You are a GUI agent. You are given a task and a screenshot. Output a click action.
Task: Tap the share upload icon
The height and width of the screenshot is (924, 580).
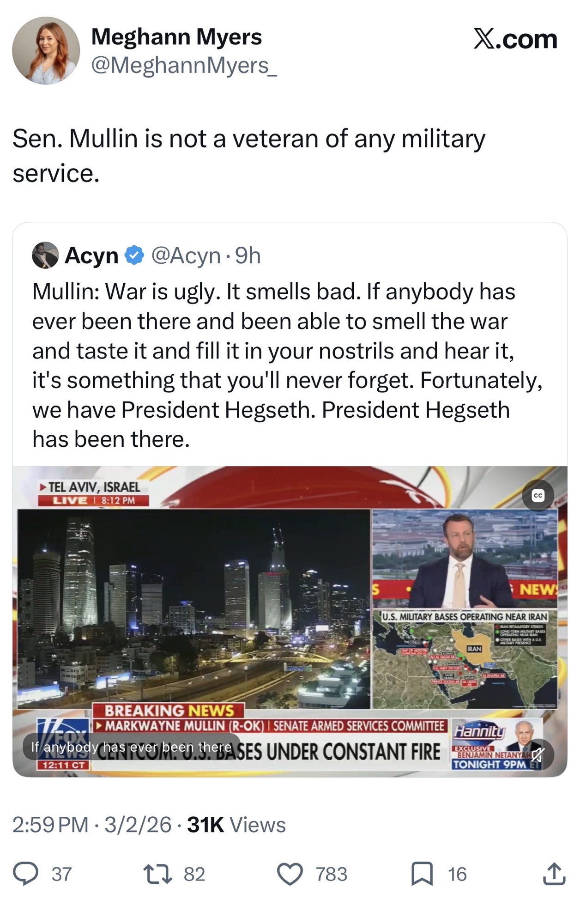554,874
